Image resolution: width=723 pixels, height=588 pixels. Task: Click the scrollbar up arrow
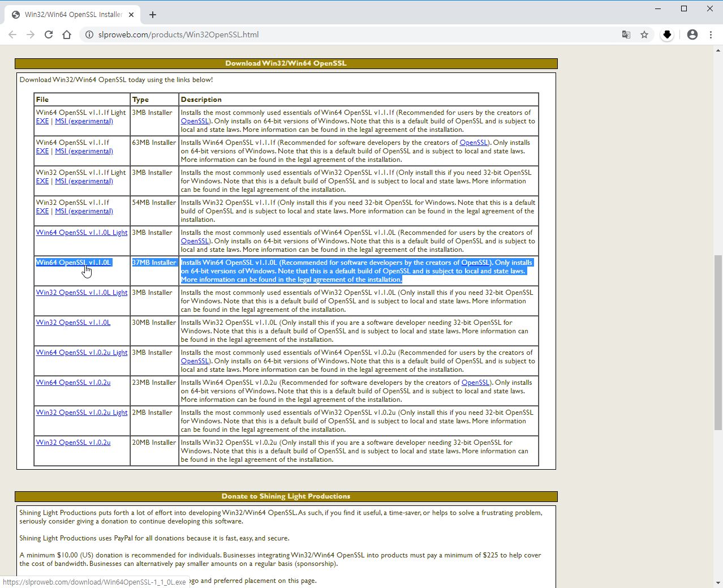coord(718,50)
